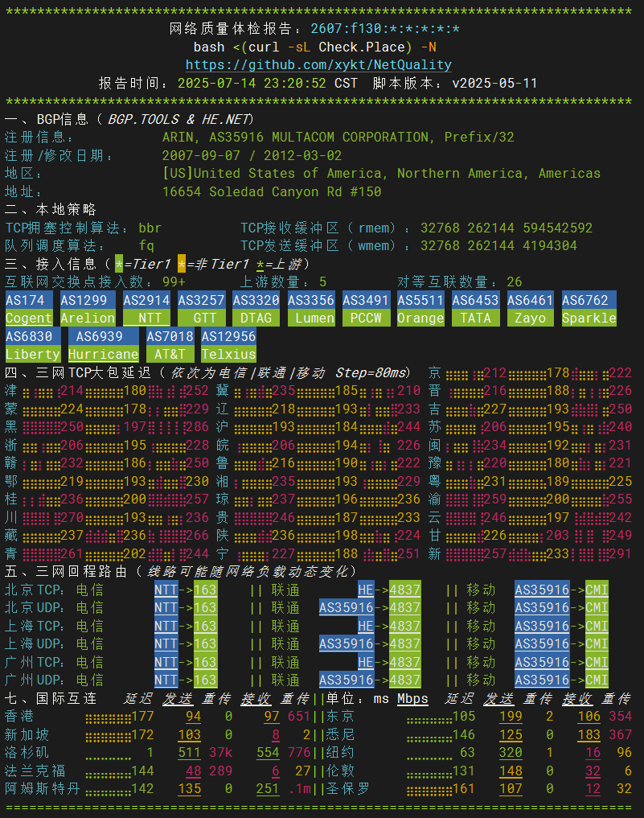Select the AS3491 PCCW badge

[x=366, y=309]
